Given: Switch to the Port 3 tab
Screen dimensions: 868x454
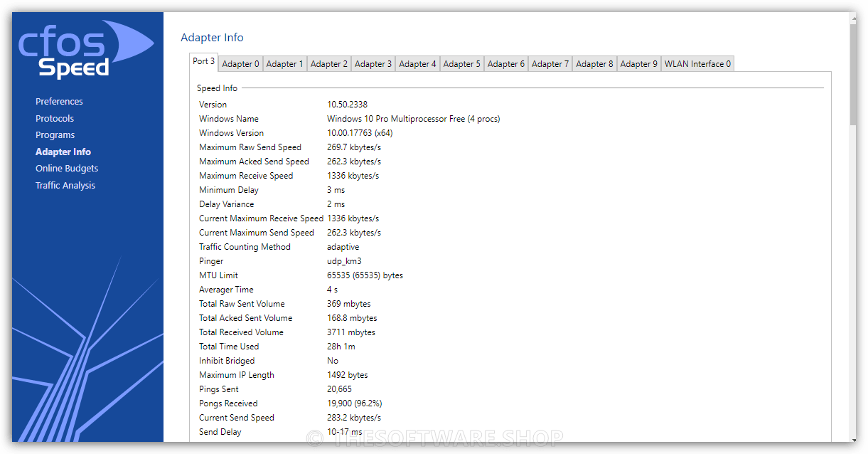Looking at the screenshot, I should tap(203, 62).
